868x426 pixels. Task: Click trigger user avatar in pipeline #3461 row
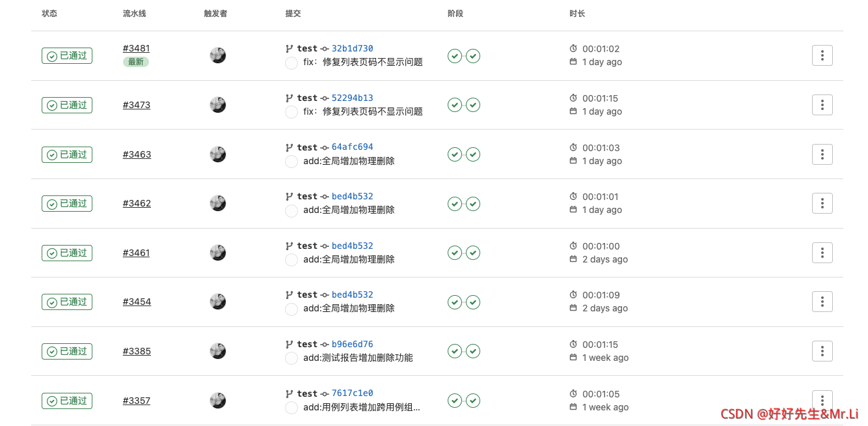click(218, 253)
